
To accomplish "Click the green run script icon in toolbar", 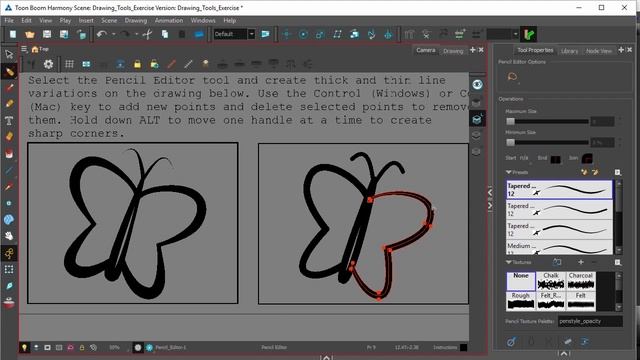I will (529, 34).
